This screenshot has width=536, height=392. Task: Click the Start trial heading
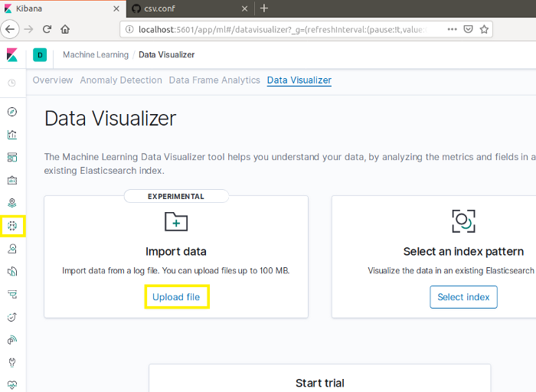click(319, 383)
